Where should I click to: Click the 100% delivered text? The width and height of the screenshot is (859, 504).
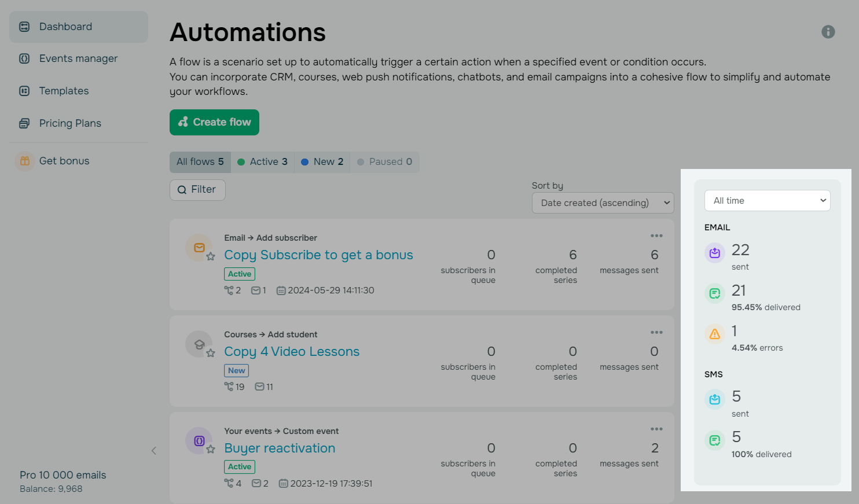761,455
